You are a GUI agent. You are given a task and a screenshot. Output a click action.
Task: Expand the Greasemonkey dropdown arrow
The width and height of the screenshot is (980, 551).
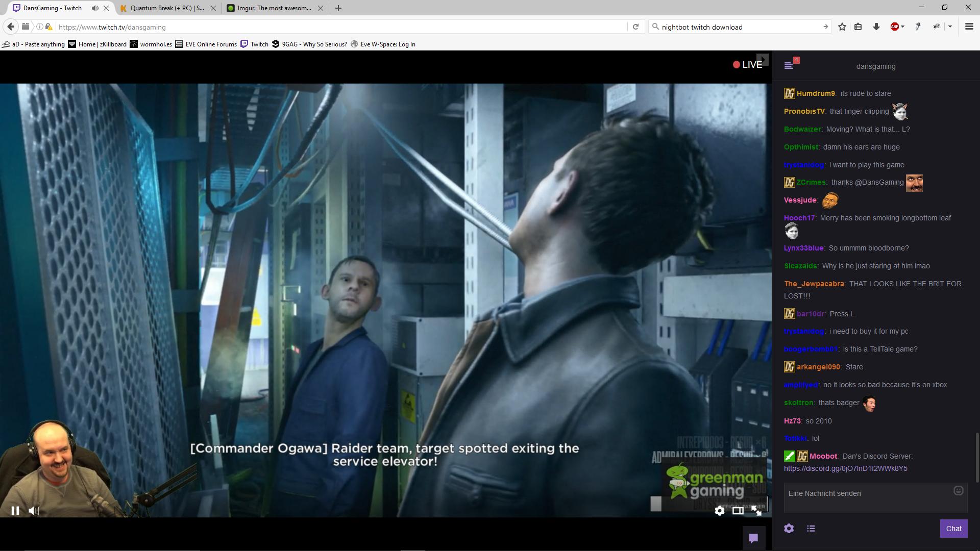950,27
